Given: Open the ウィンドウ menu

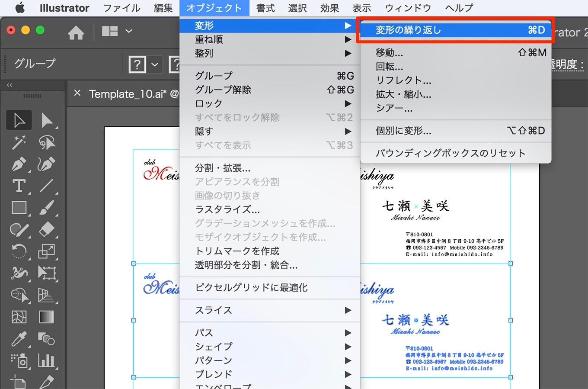Looking at the screenshot, I should pyautogui.click(x=408, y=8).
